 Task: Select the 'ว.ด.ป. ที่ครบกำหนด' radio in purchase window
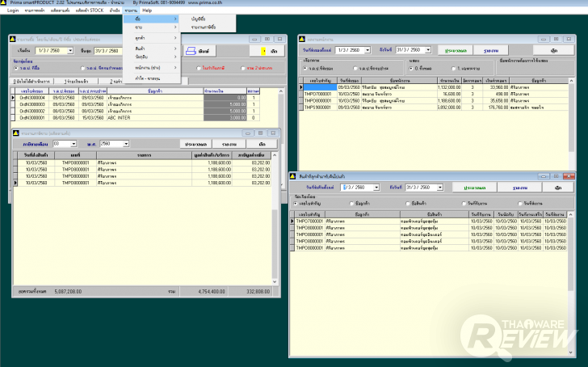tap(82, 68)
